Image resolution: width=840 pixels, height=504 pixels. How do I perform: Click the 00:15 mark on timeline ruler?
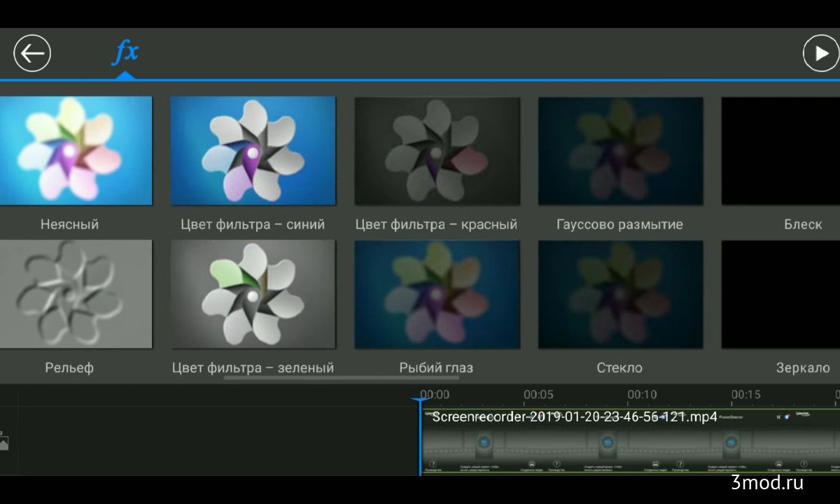(745, 395)
